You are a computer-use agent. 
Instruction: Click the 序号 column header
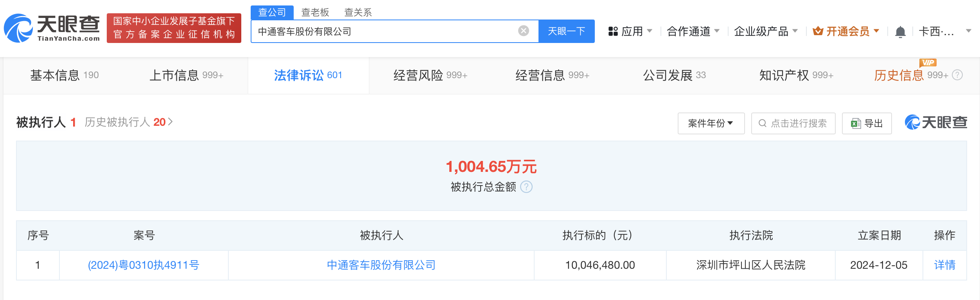[38, 236]
